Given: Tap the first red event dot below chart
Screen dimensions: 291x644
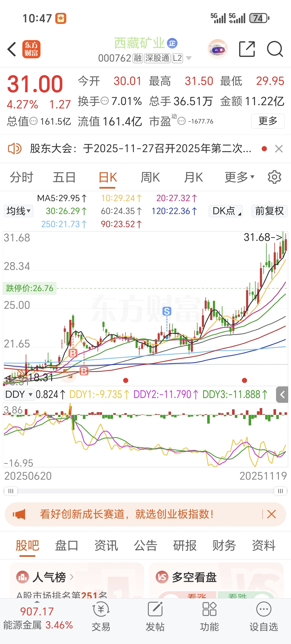Looking at the screenshot, I should (126, 380).
